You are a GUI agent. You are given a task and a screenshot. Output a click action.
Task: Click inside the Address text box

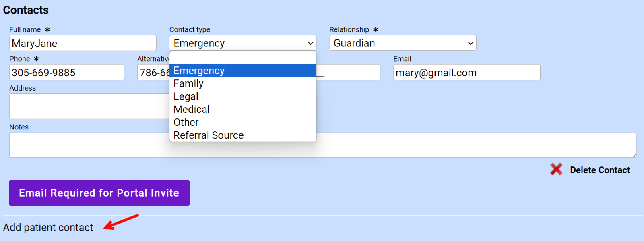click(89, 106)
